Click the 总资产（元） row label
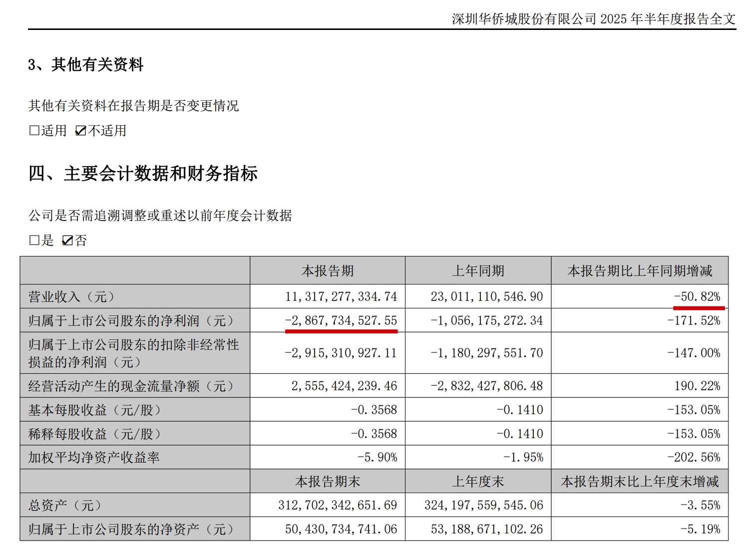 pyautogui.click(x=65, y=506)
